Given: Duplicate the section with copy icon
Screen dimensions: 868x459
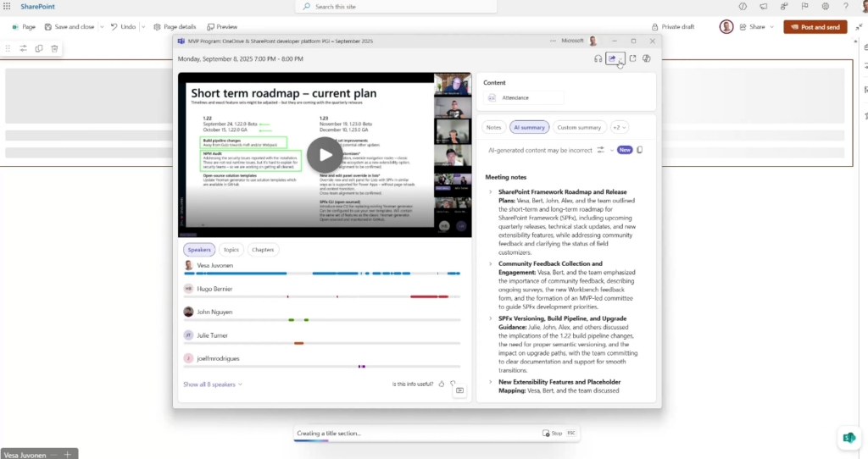Looking at the screenshot, I should (x=39, y=48).
